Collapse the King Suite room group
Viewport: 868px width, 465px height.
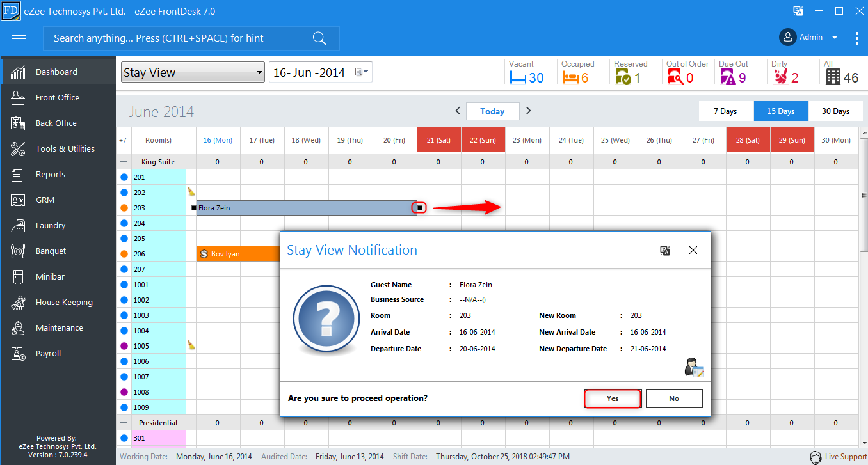point(124,162)
